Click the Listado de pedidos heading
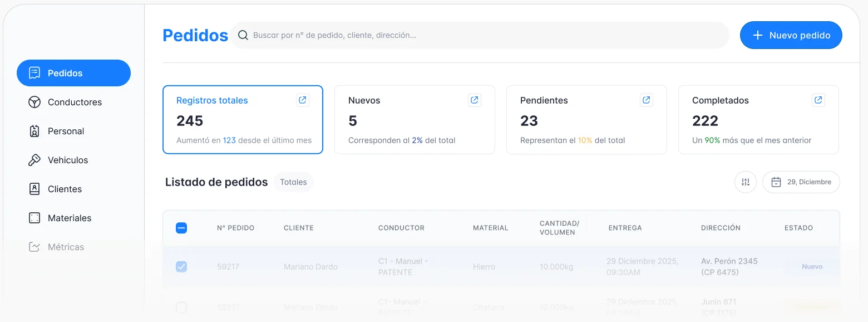Image resolution: width=868 pixels, height=322 pixels. 216,182
